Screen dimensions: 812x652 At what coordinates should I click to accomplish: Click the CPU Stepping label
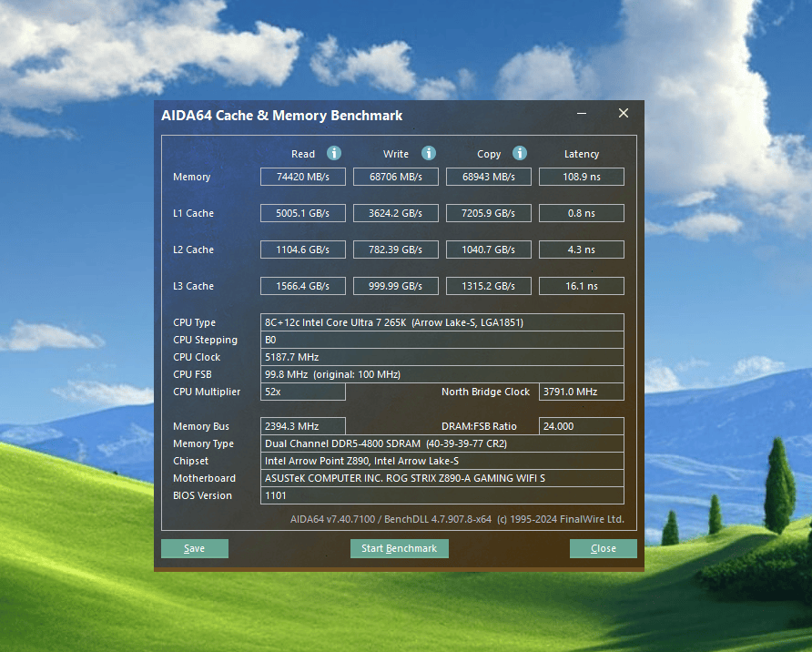tap(205, 341)
